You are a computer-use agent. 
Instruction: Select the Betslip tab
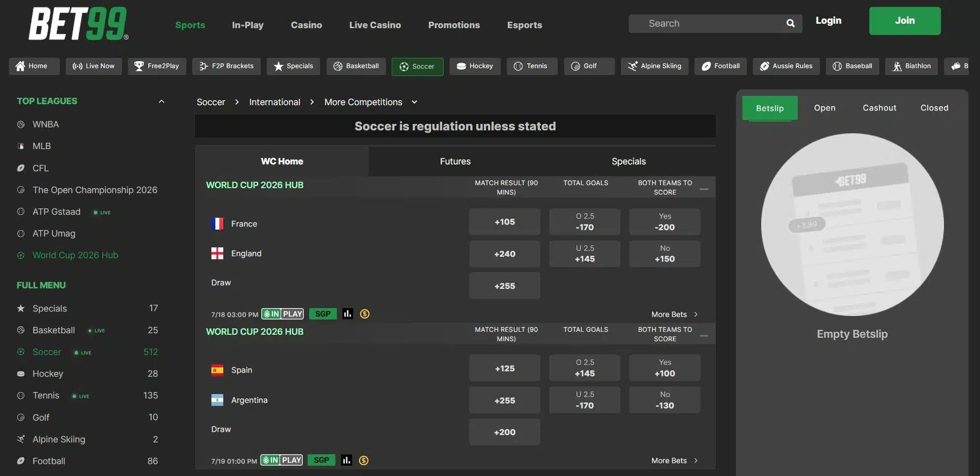point(770,108)
